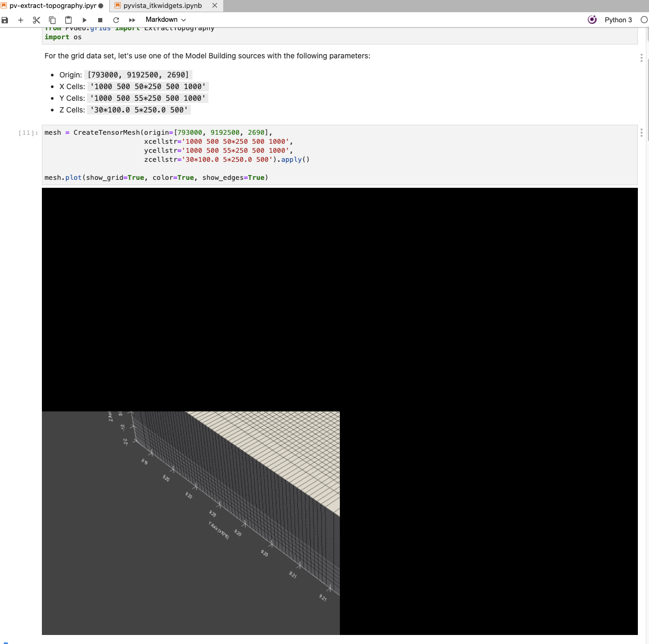Cut selected cells with scissors icon
Image resolution: width=649 pixels, height=644 pixels.
(37, 20)
